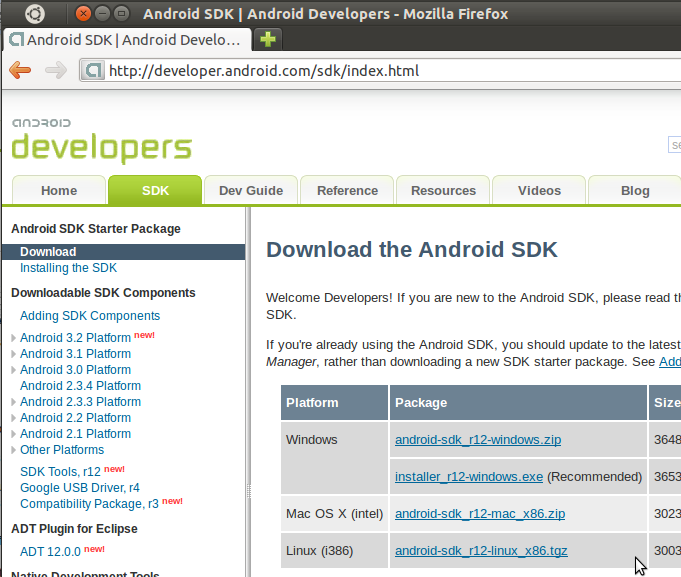Click ADT Plugin for Eclipse heading
Image resolution: width=681 pixels, height=577 pixels.
[74, 529]
